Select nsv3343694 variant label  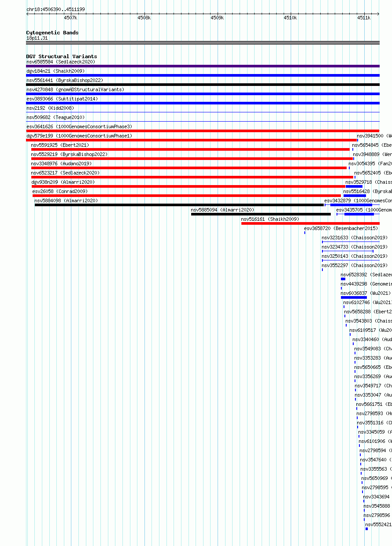tap(377, 497)
